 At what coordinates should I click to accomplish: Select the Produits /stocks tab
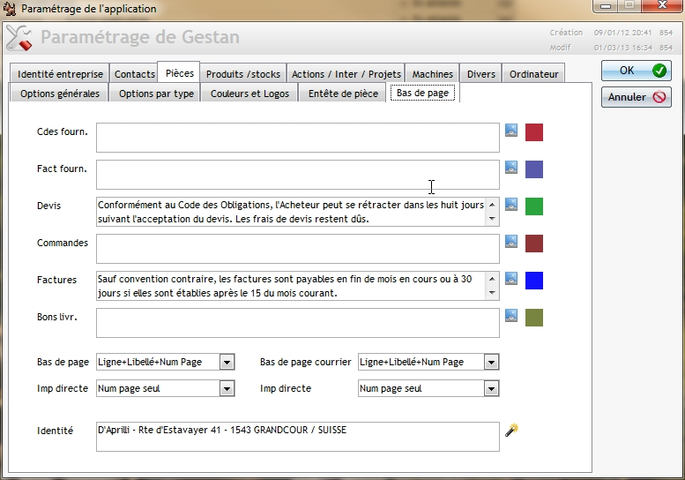244,74
